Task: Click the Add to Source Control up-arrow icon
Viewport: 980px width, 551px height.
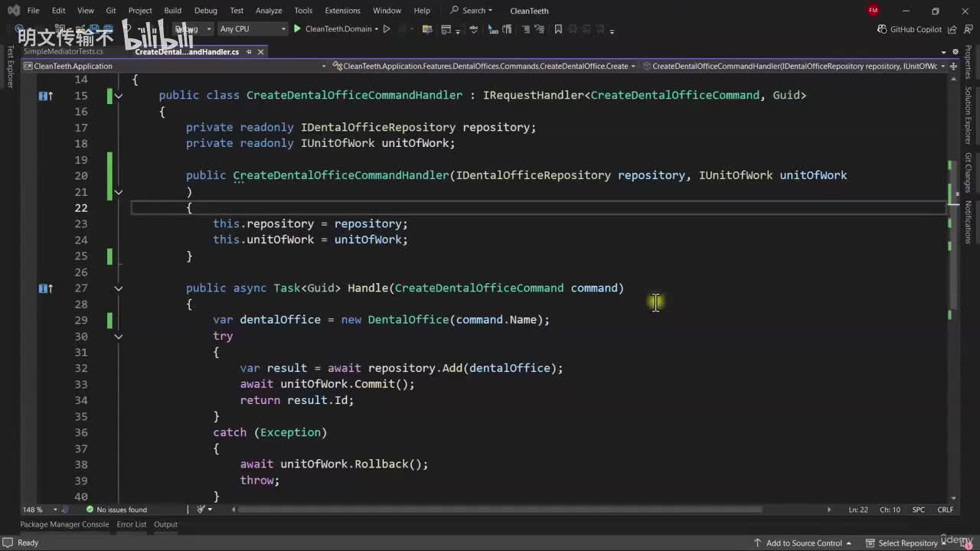Action: point(757,543)
